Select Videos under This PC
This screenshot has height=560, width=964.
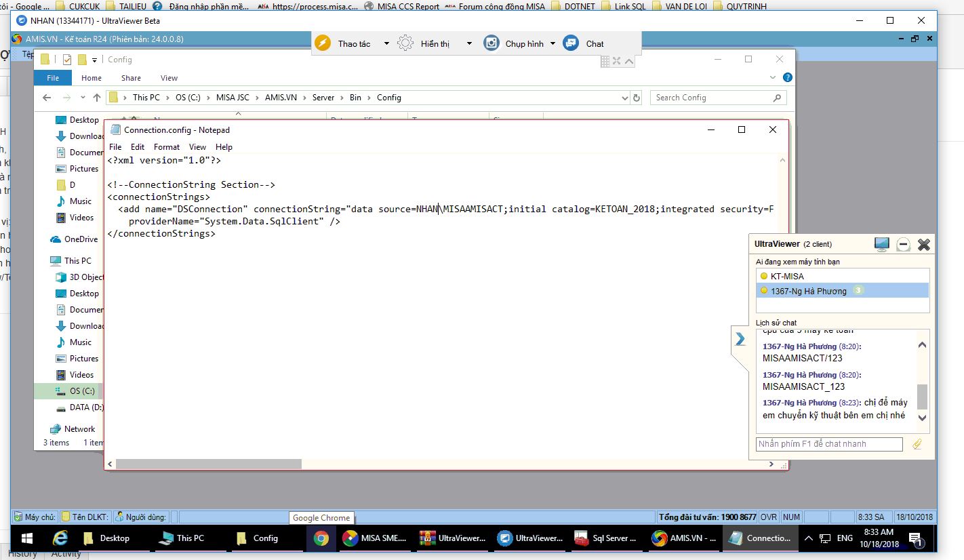(75, 375)
